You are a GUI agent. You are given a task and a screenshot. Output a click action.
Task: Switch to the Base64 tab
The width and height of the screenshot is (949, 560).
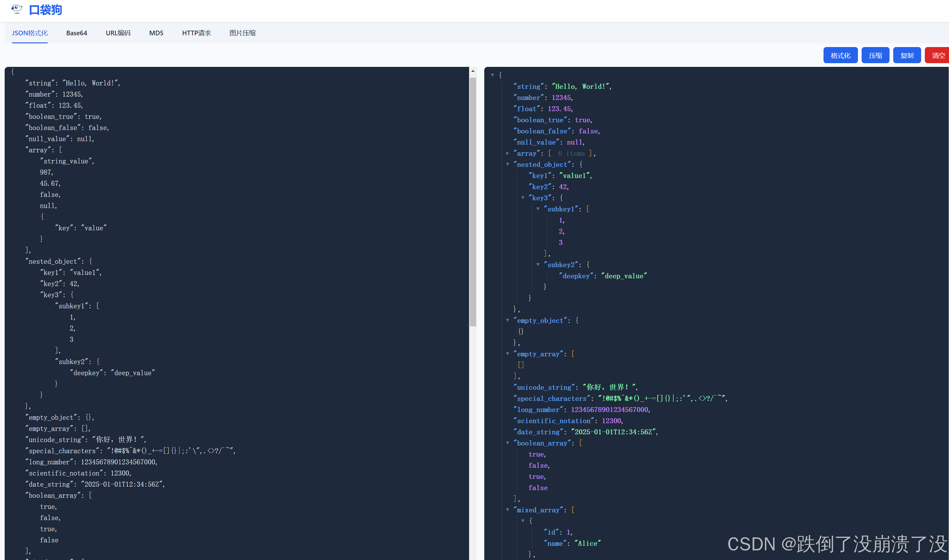pyautogui.click(x=77, y=33)
